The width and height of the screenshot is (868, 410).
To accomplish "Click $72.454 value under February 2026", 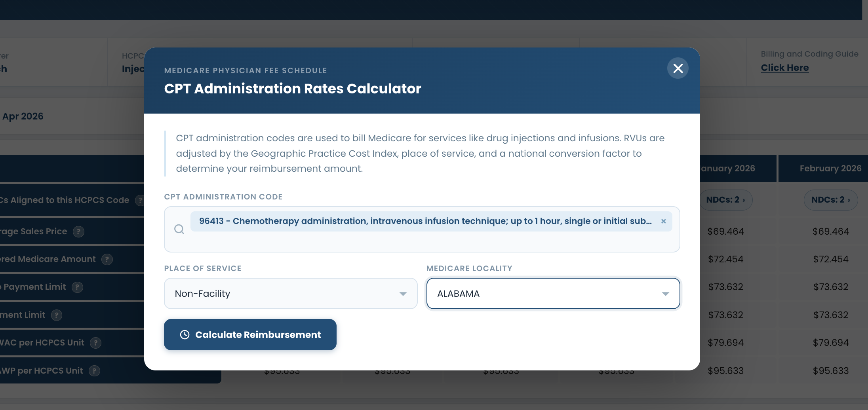I will pos(831,259).
